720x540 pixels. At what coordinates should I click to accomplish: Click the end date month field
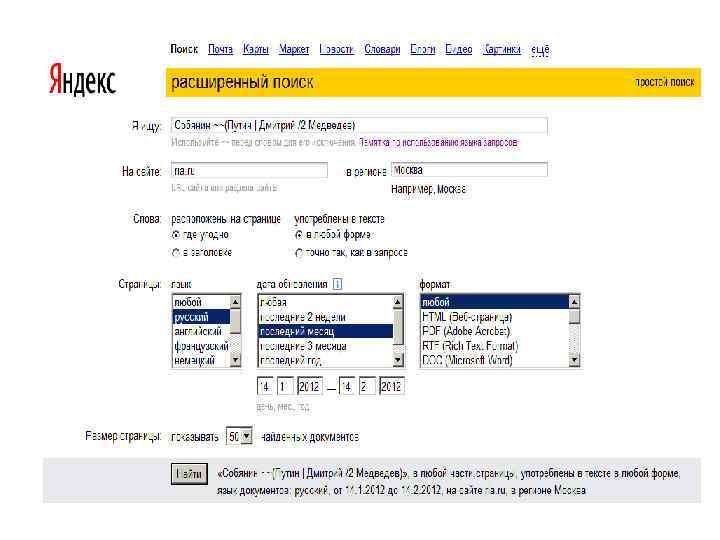click(x=367, y=386)
